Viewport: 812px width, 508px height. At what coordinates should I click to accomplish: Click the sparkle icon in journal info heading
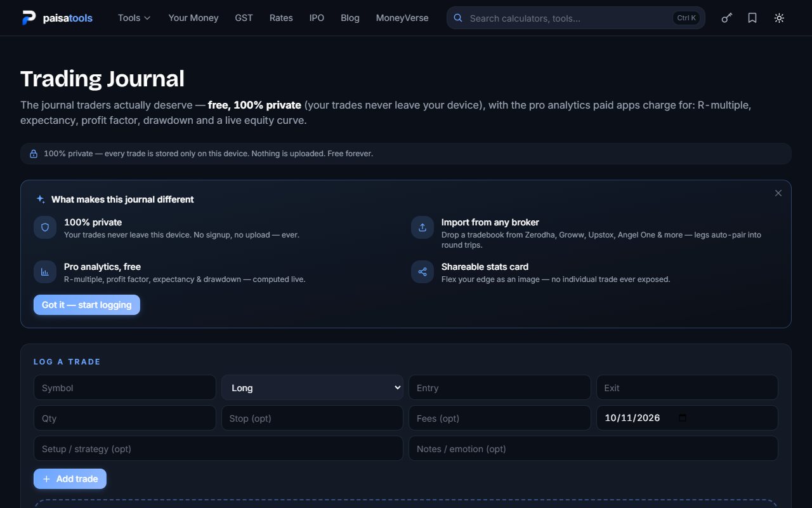[x=41, y=199]
